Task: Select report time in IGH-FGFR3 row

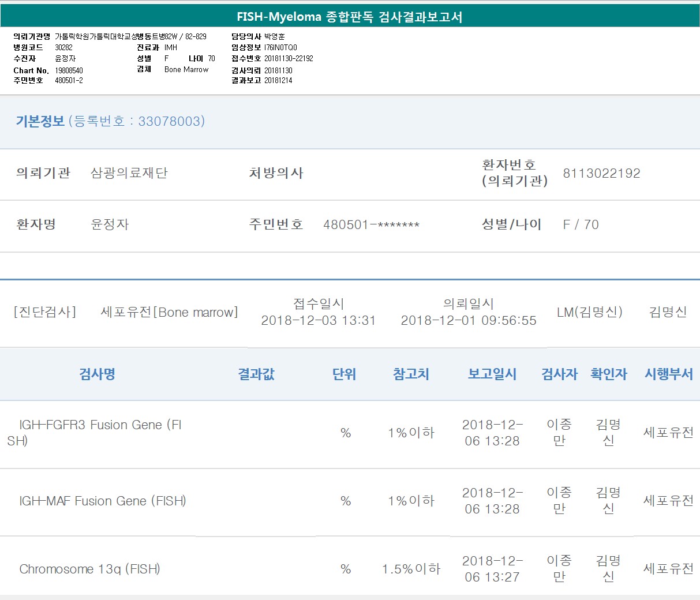Action: [x=492, y=433]
